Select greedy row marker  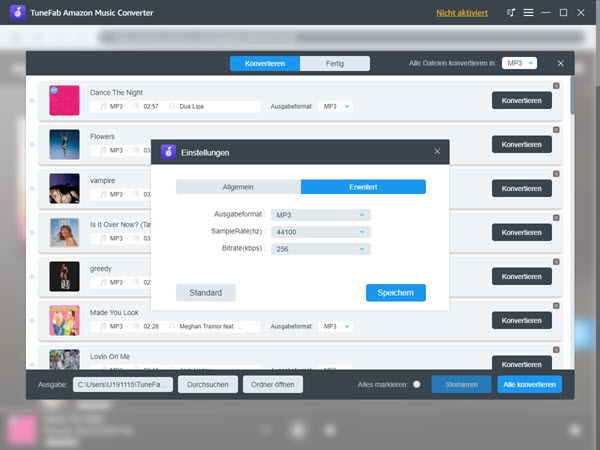coord(32,277)
